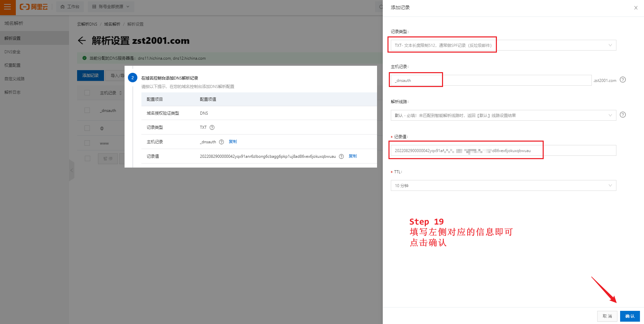
Task: Click 导入/导出 button
Action: 115,76
